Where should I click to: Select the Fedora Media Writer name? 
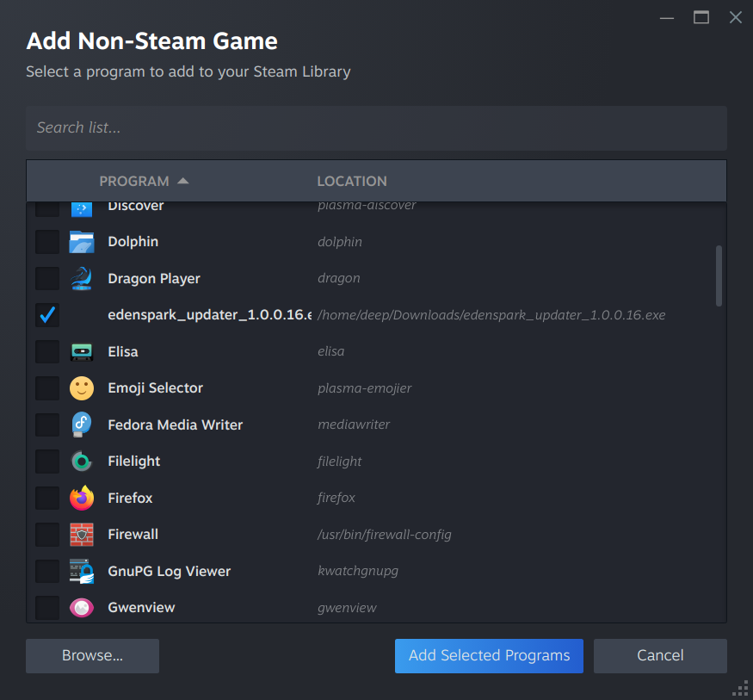point(176,424)
